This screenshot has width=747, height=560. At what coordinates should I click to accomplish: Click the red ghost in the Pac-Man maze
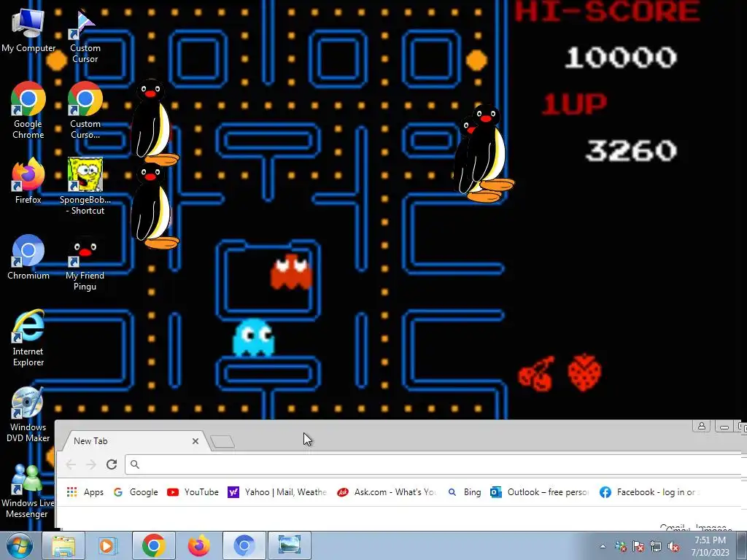(291, 272)
